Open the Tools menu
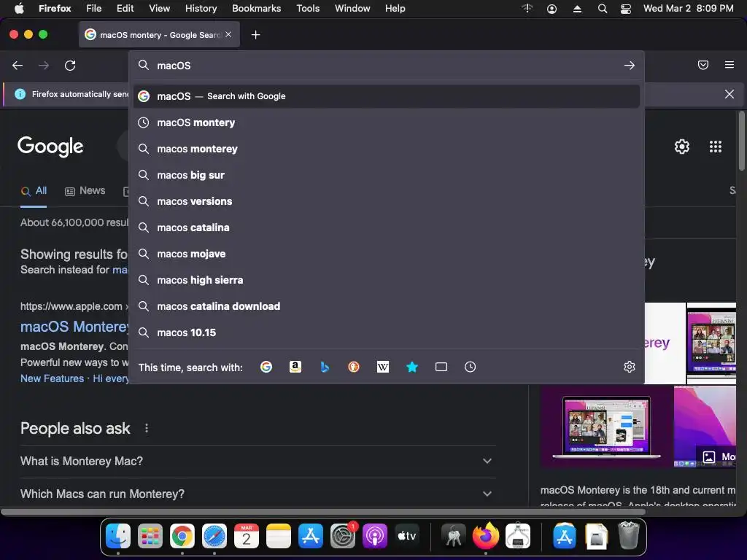The image size is (747, 560). [x=308, y=8]
